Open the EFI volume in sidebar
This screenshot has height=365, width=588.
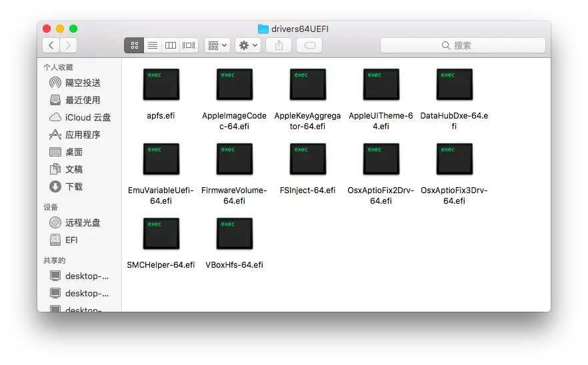pos(64,240)
